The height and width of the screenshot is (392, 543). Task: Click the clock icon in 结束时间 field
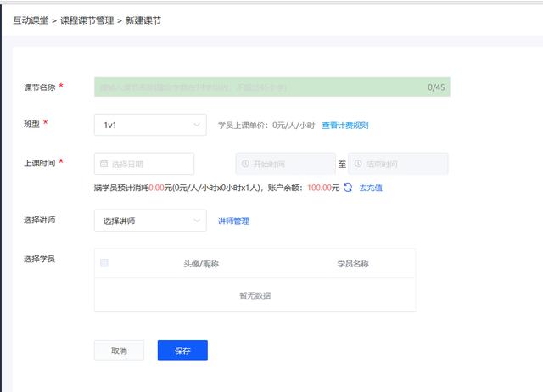[x=358, y=164]
